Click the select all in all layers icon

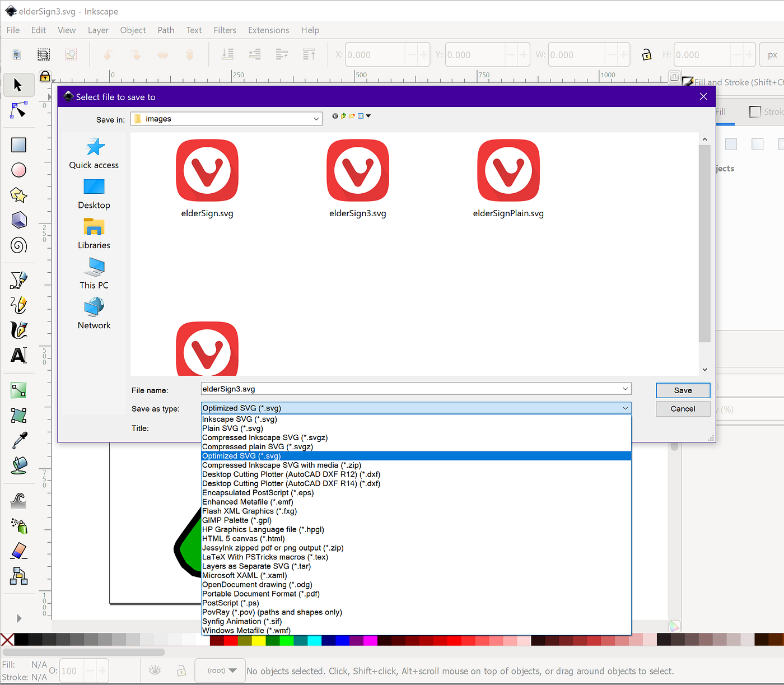[44, 54]
